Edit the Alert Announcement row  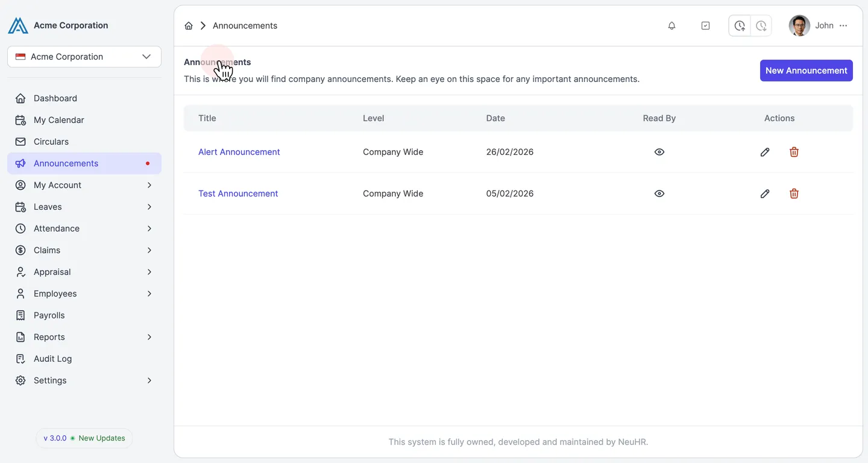tap(765, 152)
